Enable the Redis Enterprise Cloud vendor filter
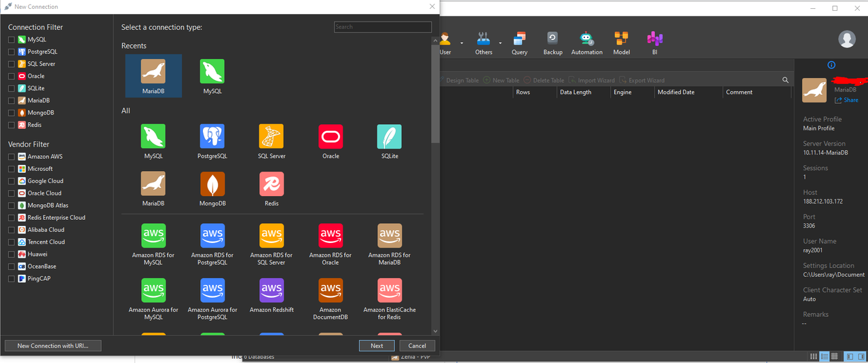Screen dimensions: 868x363 (x=11, y=218)
